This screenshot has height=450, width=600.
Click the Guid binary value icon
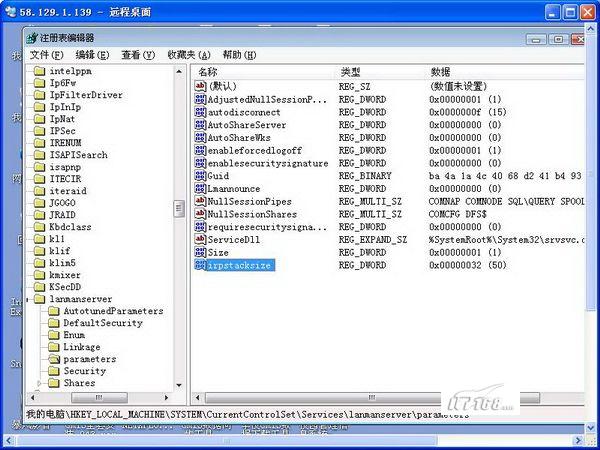pyautogui.click(x=200, y=176)
